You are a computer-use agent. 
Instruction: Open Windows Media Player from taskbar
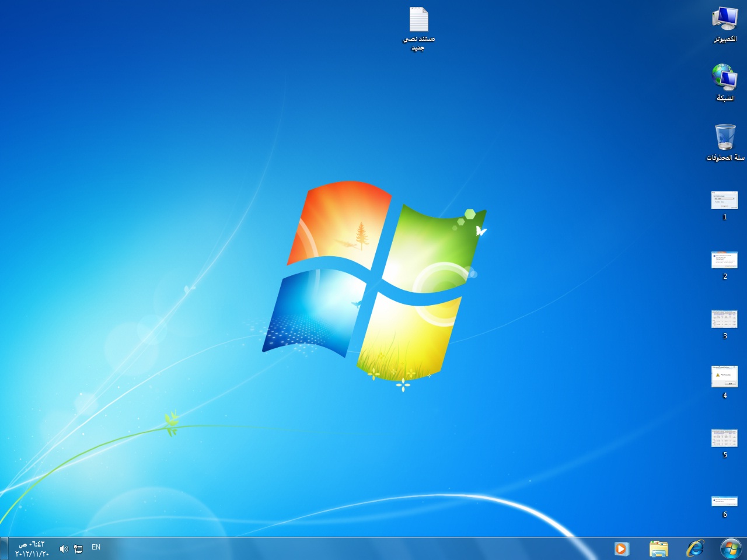click(622, 548)
